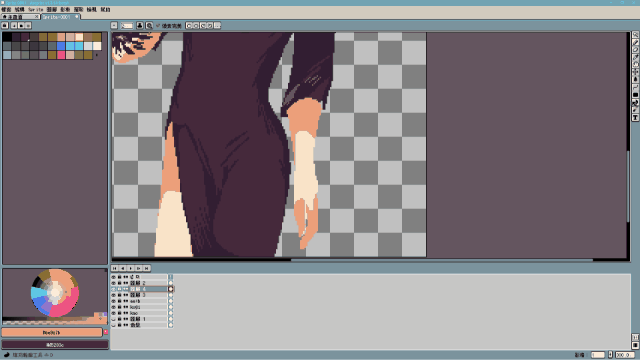Select the royal blue palette swatch

point(61,46)
